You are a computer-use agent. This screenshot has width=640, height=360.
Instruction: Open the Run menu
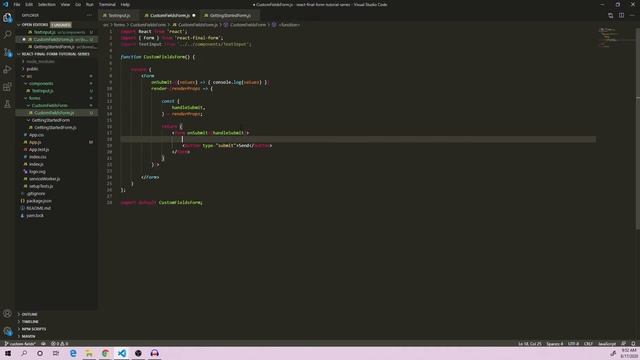pyautogui.click(x=90, y=4)
